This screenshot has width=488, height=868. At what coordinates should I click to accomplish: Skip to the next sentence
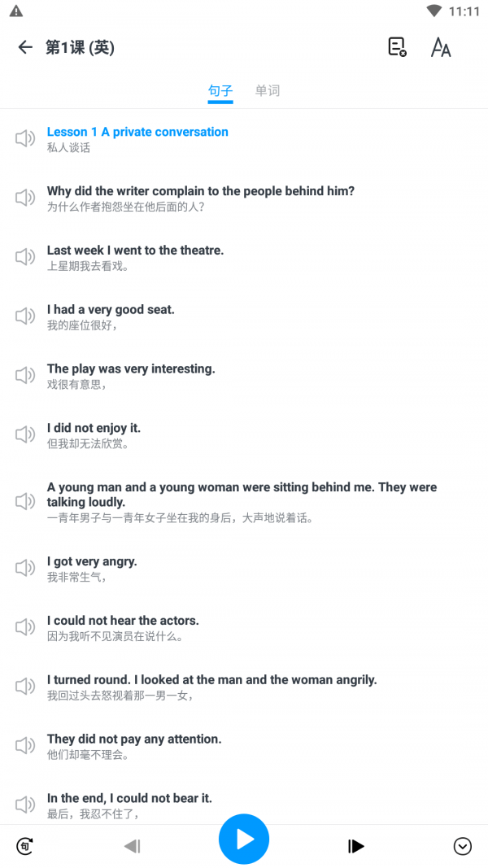356,846
